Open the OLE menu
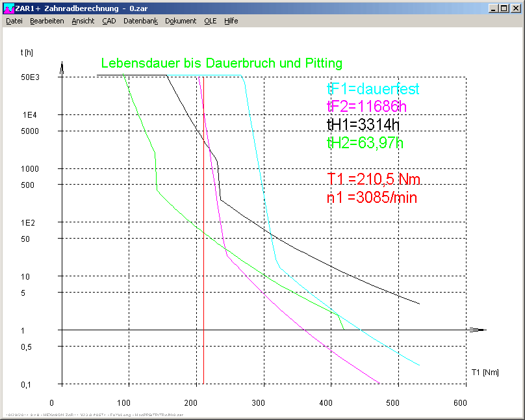This screenshot has height=420, width=525. pos(210,21)
